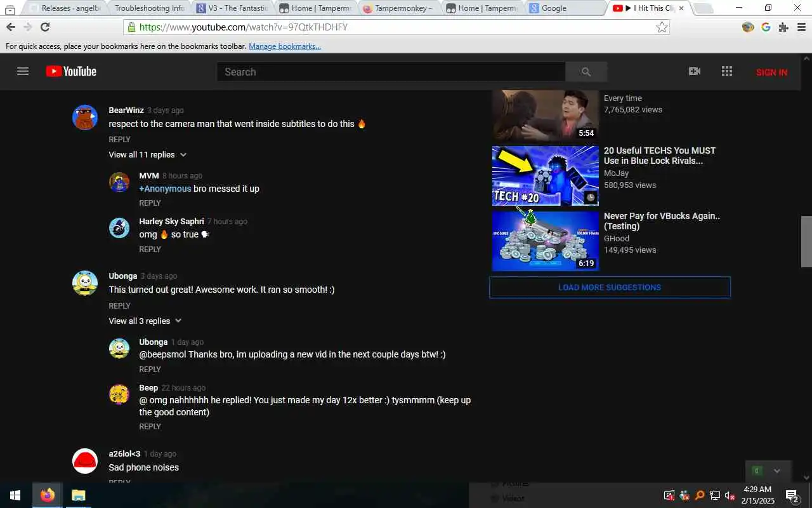Switch to the V3 - The Fantastic tab

click(x=232, y=8)
